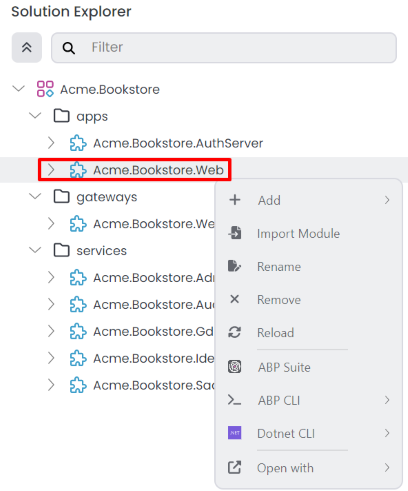This screenshot has height=491, width=408.
Task: Expand the module under gateways
Action: tap(51, 223)
